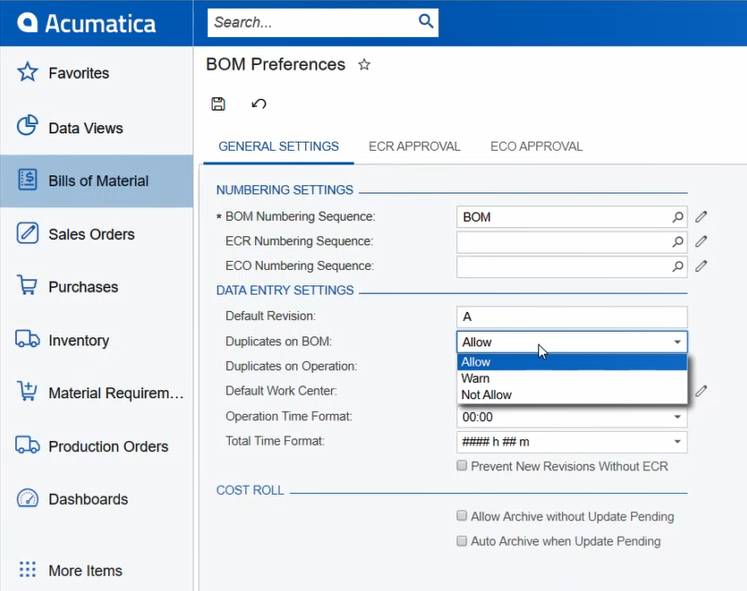Image resolution: width=747 pixels, height=591 pixels.
Task: Go to Sales Orders in sidebar
Action: [x=91, y=234]
